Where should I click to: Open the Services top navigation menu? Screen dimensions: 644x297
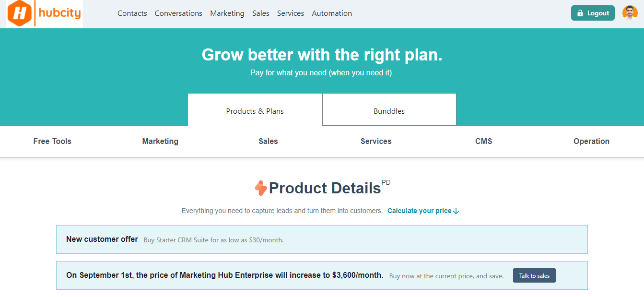(291, 13)
